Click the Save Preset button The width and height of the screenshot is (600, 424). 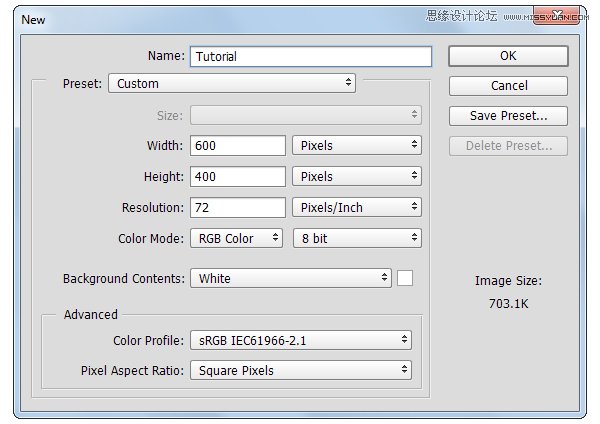coord(508,116)
